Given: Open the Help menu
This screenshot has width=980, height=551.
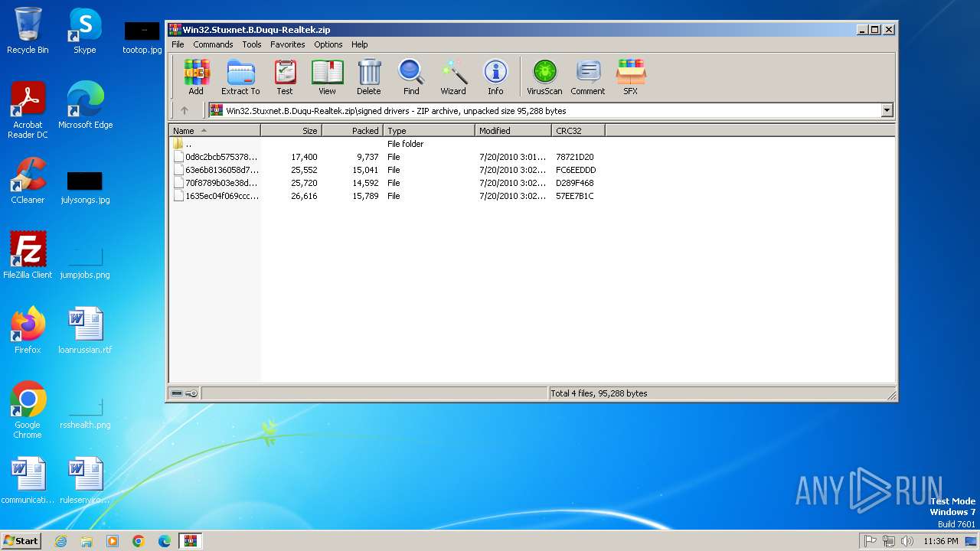Looking at the screenshot, I should (x=360, y=44).
